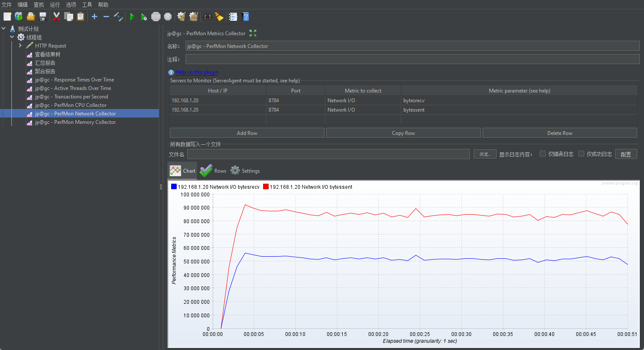The image size is (644, 350).
Task: Click the red bytessent legend swatch
Action: click(x=266, y=187)
